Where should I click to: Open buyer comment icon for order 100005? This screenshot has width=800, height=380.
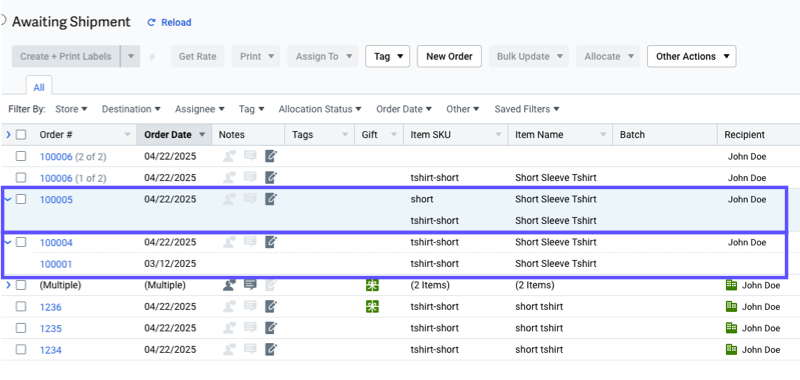(250, 199)
